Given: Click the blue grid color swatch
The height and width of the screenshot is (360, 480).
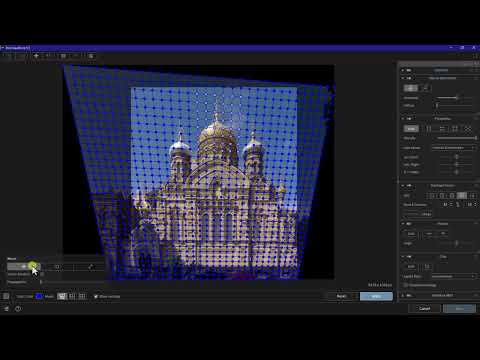Looking at the screenshot, I should tap(39, 296).
